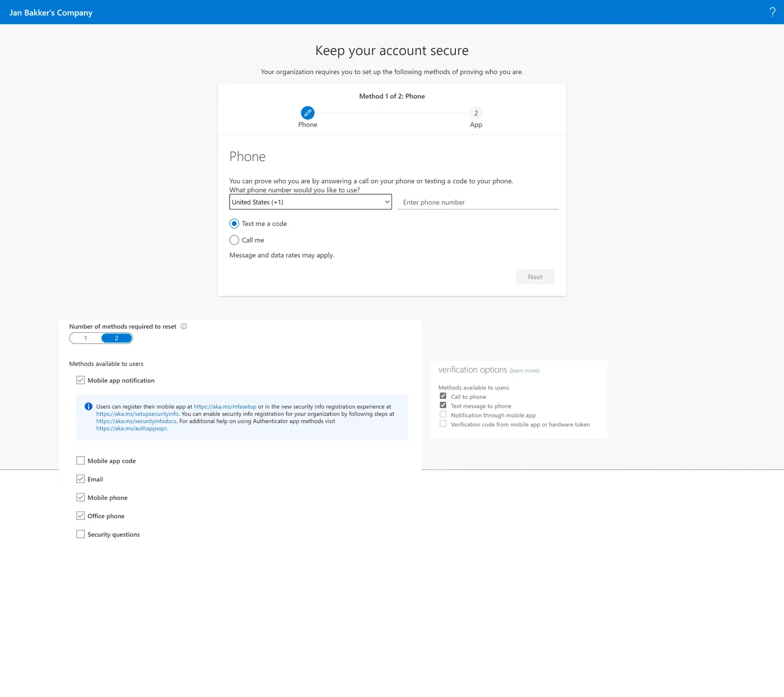Click the 'Method 1 of 2: Phone' text
784x697 pixels.
[x=392, y=96]
